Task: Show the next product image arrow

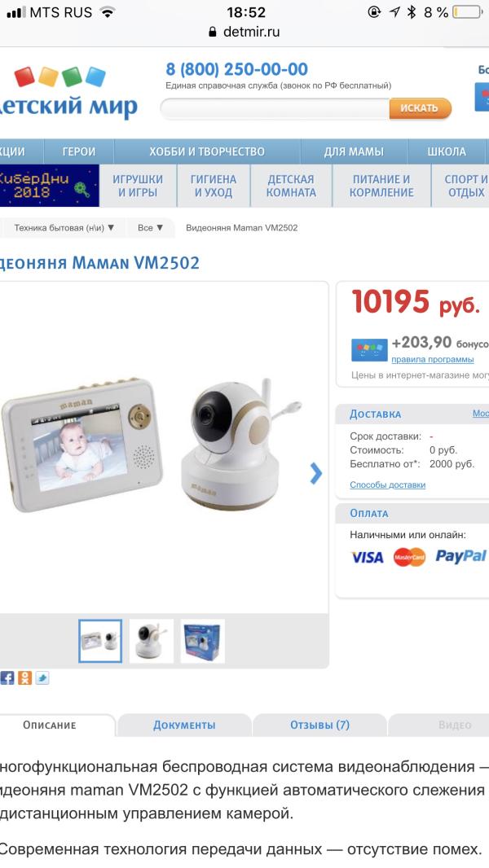Action: pyautogui.click(x=315, y=473)
